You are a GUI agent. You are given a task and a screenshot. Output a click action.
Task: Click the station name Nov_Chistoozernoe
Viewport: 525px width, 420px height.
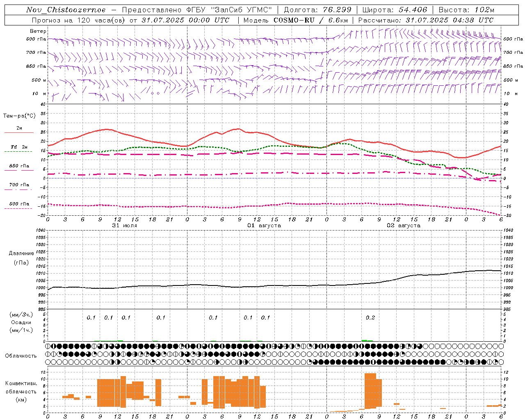(x=66, y=10)
